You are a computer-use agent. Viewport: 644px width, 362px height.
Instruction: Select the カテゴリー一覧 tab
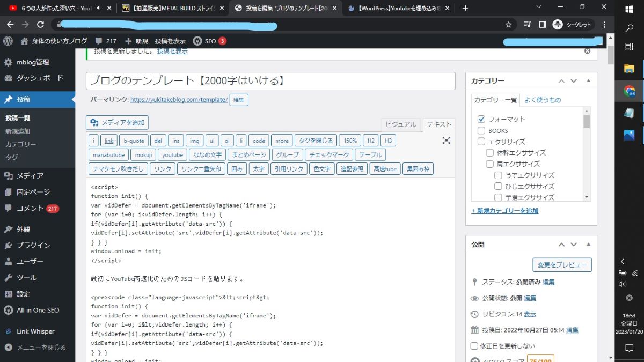(x=496, y=100)
